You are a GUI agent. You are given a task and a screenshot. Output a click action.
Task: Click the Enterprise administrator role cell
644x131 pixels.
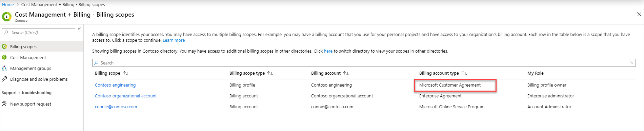551,96
